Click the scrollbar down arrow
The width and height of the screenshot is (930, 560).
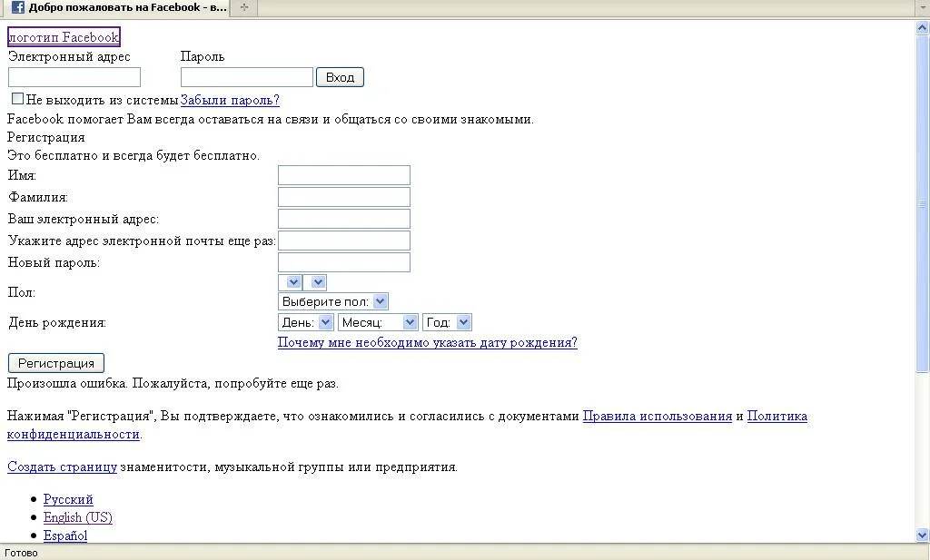click(923, 535)
